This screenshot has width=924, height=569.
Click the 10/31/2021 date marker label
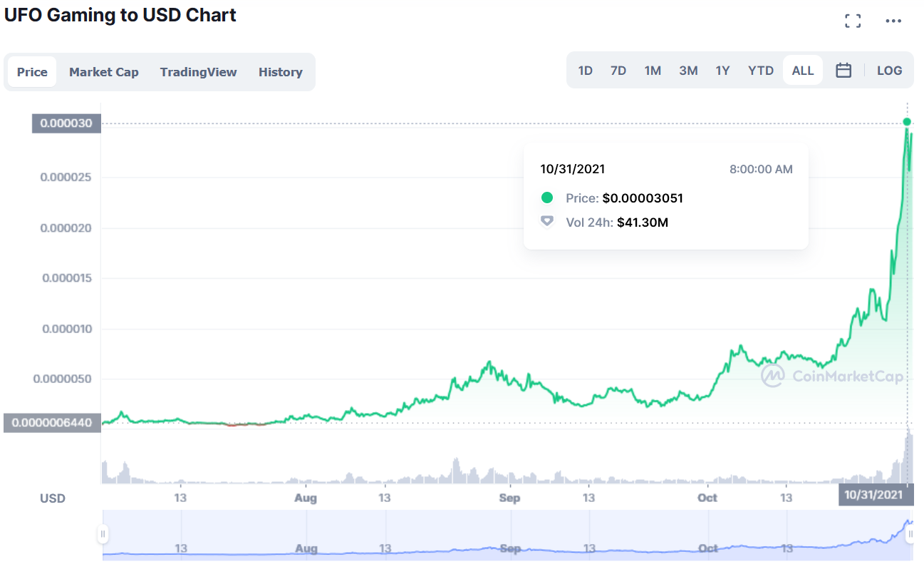point(874,495)
